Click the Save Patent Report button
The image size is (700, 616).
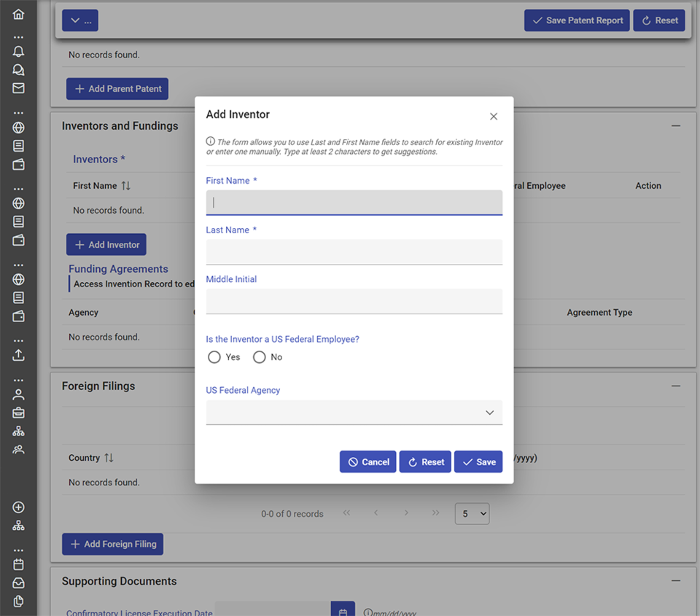[577, 20]
